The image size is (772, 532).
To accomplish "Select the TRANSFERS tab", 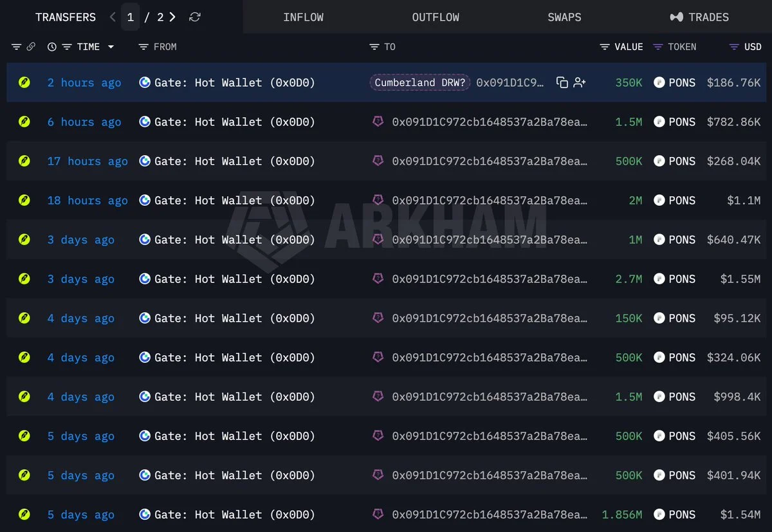I will [x=66, y=17].
